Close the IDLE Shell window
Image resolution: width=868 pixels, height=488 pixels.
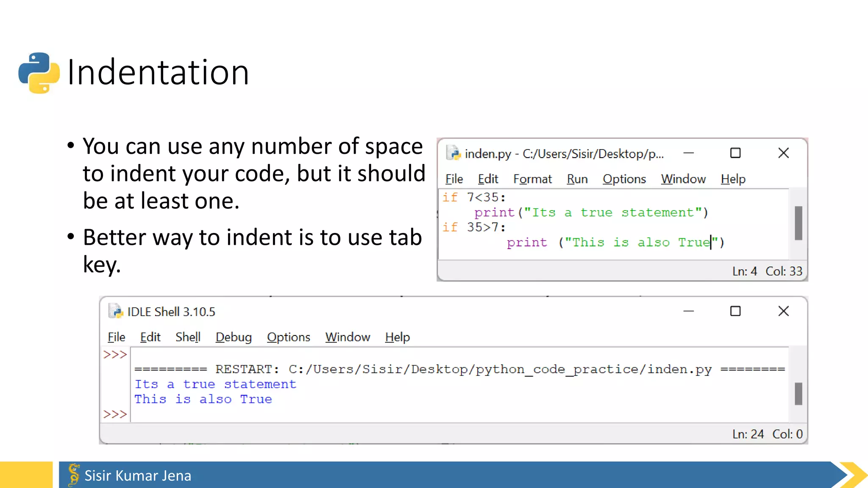tap(784, 311)
